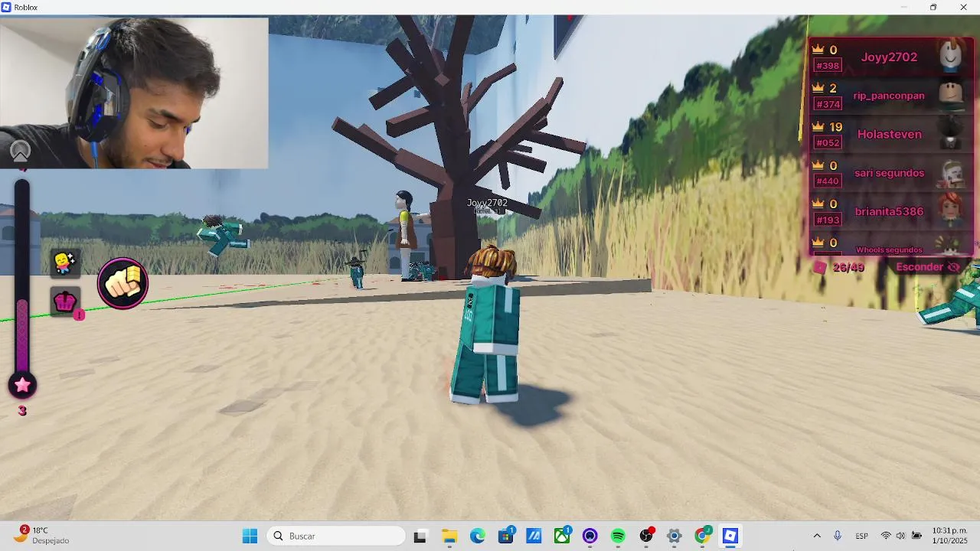The width and height of the screenshot is (980, 551).
Task: Select player brianita5386 in leaderboard
Action: [889, 211]
